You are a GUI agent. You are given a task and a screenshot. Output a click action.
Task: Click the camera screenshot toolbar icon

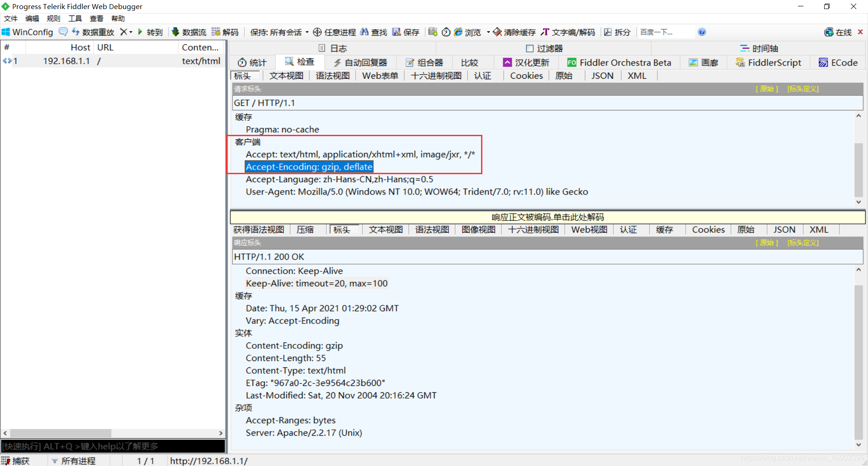(x=433, y=32)
